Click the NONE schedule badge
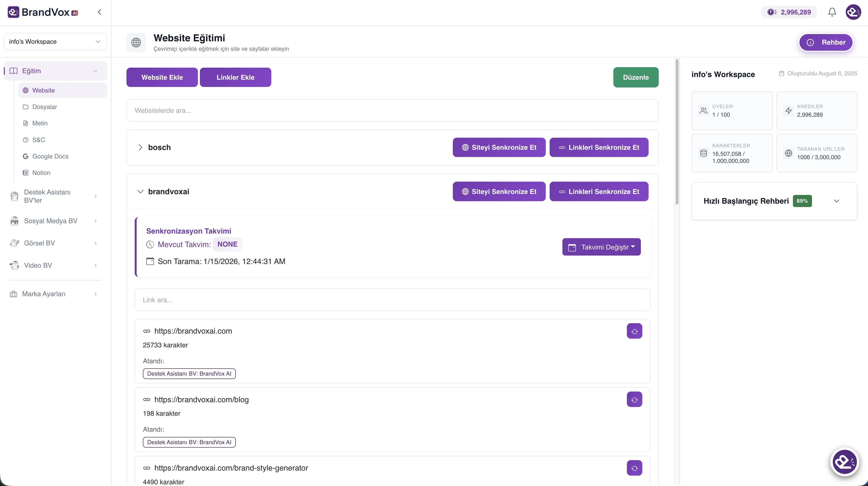Viewport: 868px width, 486px height. [227, 244]
